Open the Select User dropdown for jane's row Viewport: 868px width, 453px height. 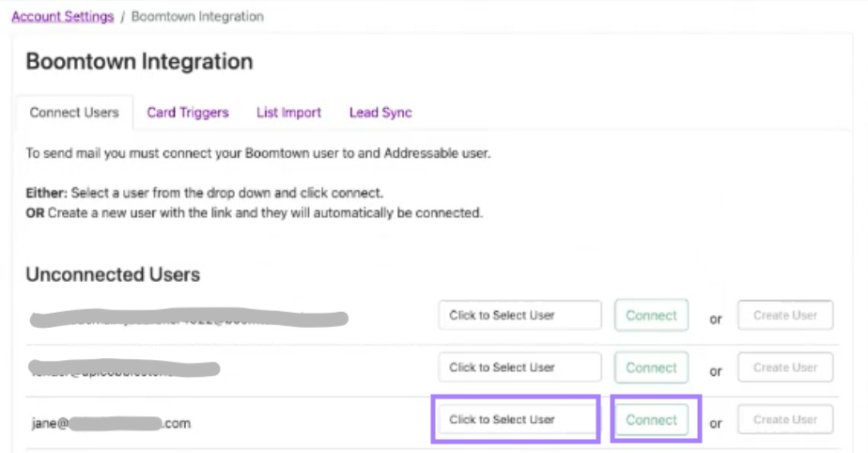[x=515, y=419]
